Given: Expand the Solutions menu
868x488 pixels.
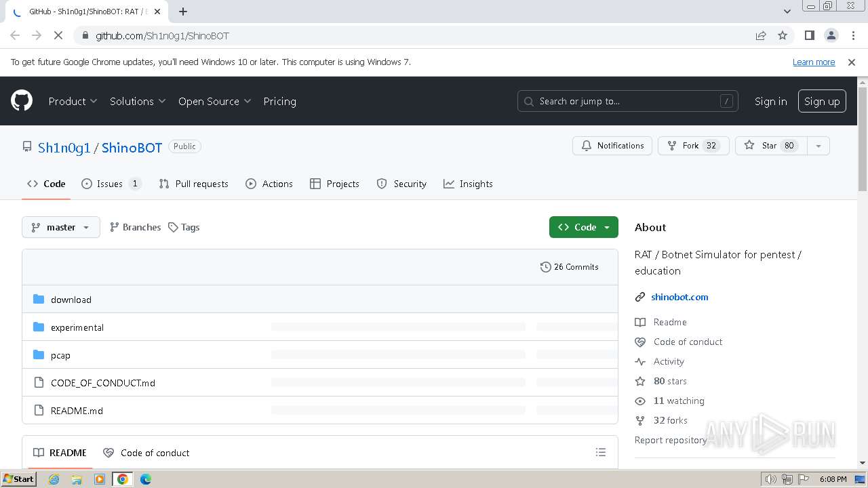Looking at the screenshot, I should click(x=138, y=101).
